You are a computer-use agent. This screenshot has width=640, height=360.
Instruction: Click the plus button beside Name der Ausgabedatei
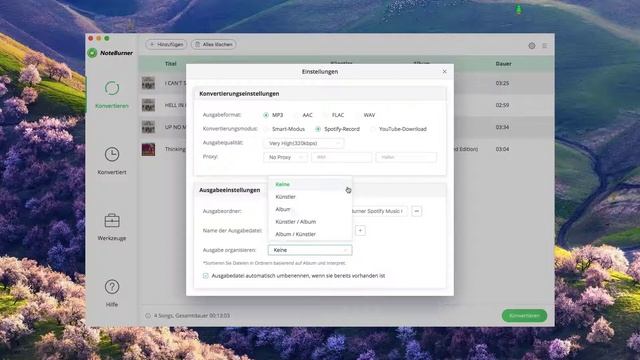click(360, 231)
